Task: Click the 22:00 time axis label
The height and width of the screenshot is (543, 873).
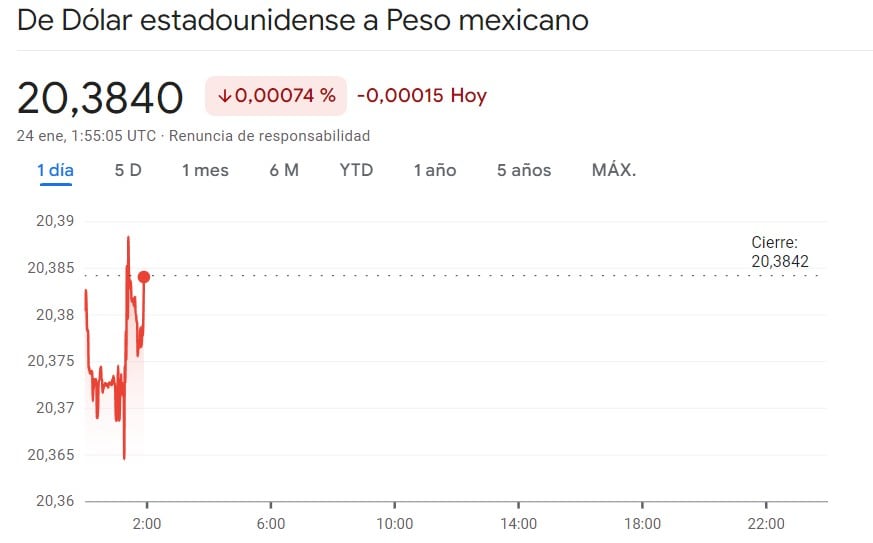Action: pyautogui.click(x=766, y=523)
